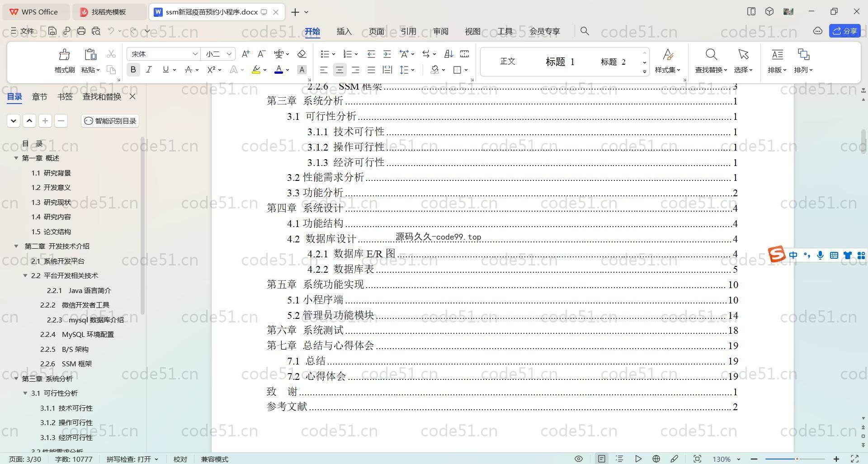Click the Print Preview icon
868x464 pixels.
coord(96,31)
